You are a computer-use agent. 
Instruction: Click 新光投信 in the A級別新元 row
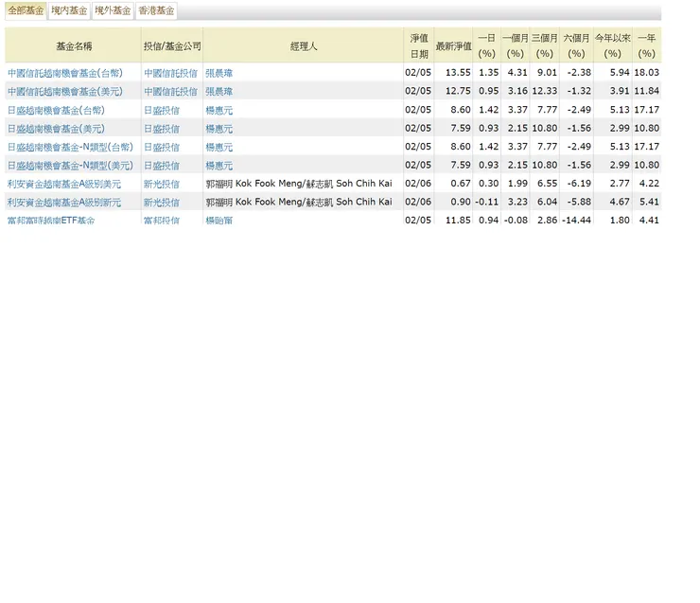pyautogui.click(x=162, y=203)
